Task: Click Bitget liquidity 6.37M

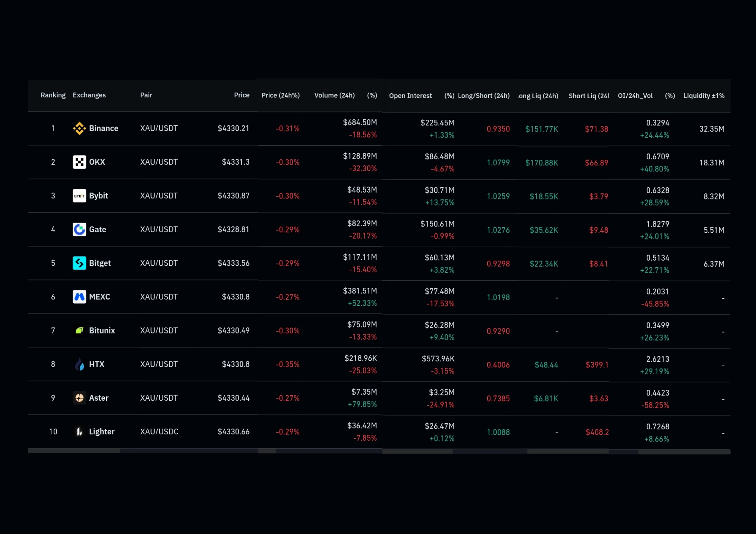Action: [714, 264]
